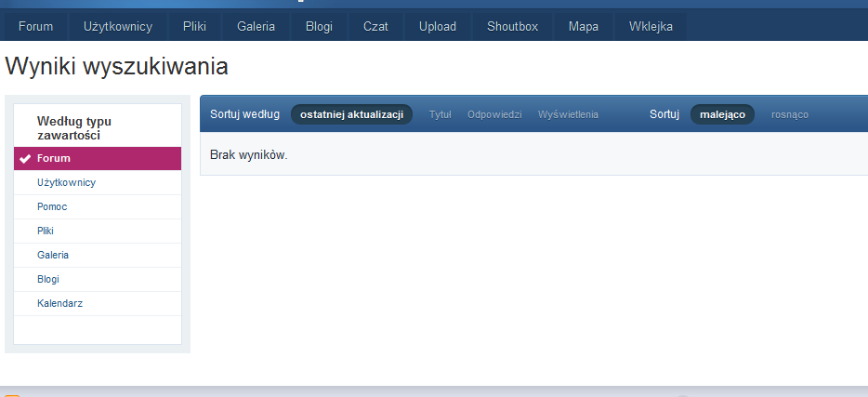The image size is (868, 397).
Task: Open the Mapa navigation tab
Action: [x=584, y=26]
